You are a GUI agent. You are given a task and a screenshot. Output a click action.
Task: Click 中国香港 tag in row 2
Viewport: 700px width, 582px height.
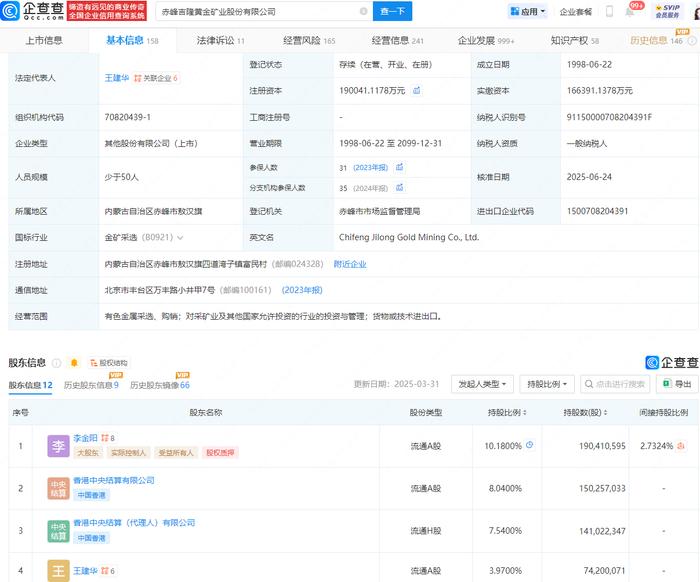pos(92,495)
